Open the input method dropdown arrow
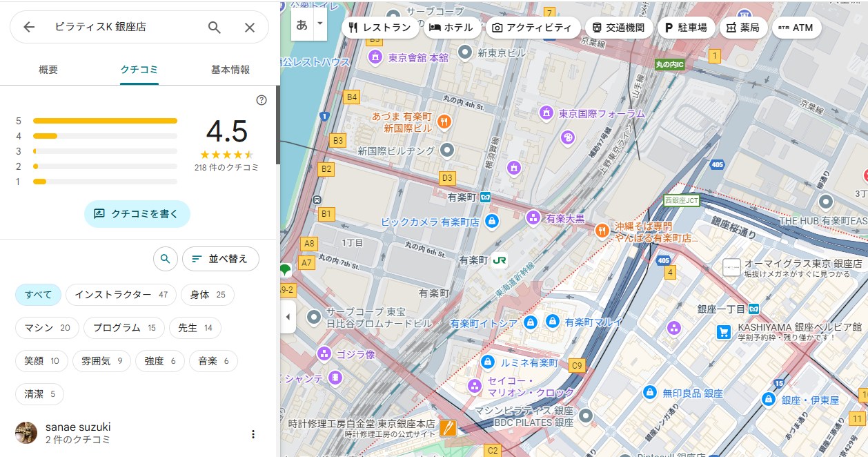Viewport: 868px width, 457px height. (319, 24)
